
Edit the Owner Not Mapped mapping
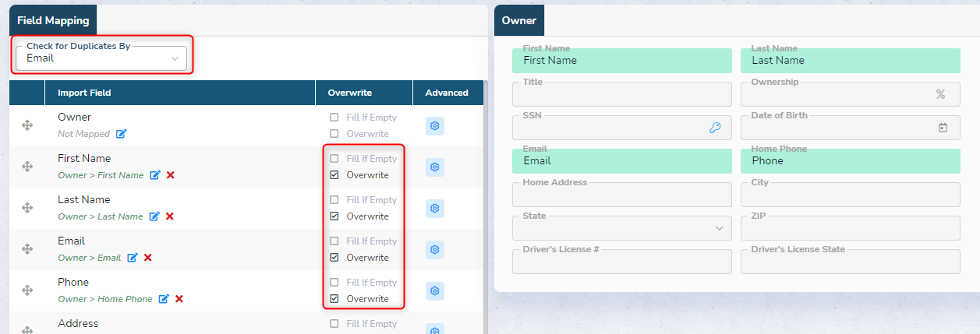tap(121, 134)
